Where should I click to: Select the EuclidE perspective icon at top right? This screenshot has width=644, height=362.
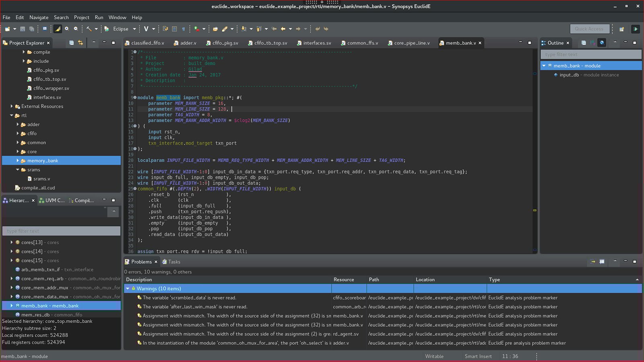pos(635,29)
